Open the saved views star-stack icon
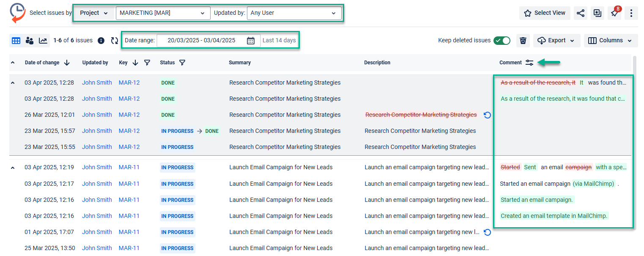The width and height of the screenshot is (644, 256). click(x=597, y=13)
